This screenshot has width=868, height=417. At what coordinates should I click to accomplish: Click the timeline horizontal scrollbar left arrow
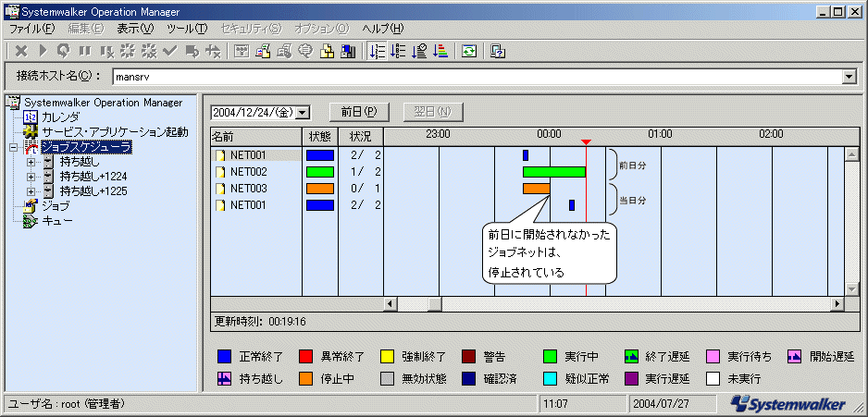click(391, 303)
